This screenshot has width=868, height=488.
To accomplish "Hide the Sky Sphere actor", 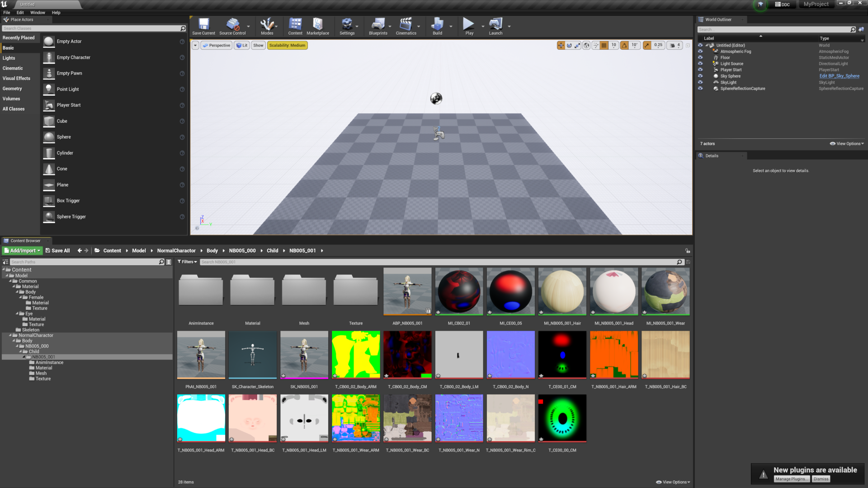I will (x=700, y=76).
